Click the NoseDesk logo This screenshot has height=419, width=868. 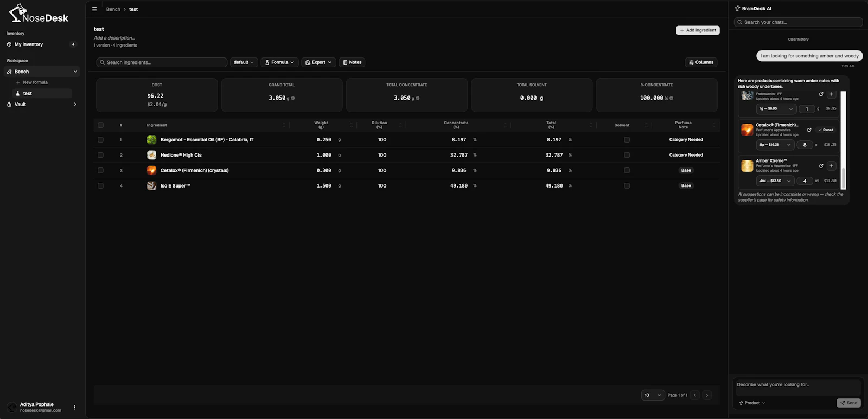pyautogui.click(x=39, y=14)
